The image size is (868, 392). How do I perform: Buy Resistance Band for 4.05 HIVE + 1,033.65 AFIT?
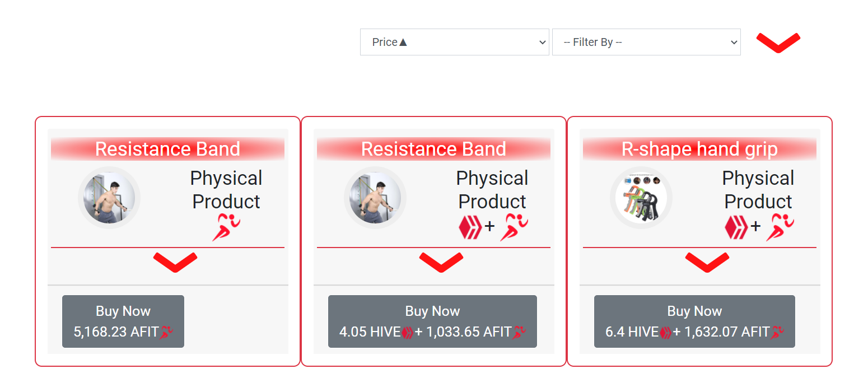coord(432,321)
